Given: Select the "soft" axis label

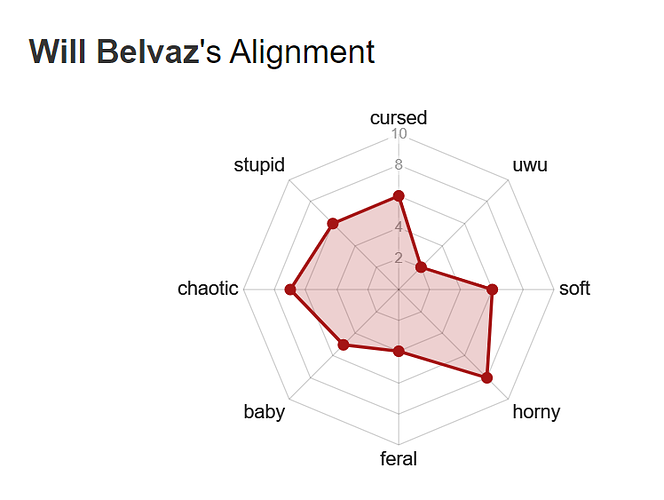Looking at the screenshot, I should [574, 290].
